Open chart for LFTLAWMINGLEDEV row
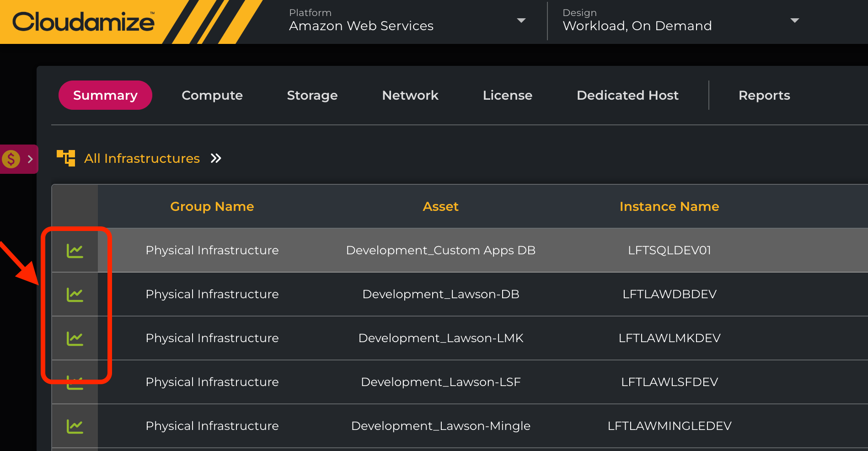The width and height of the screenshot is (868, 451). click(75, 426)
